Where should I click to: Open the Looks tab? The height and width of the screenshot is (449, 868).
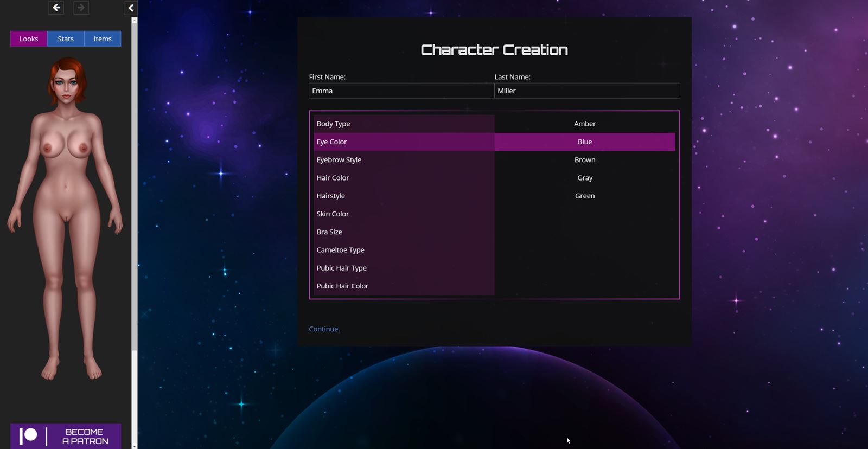click(x=29, y=39)
